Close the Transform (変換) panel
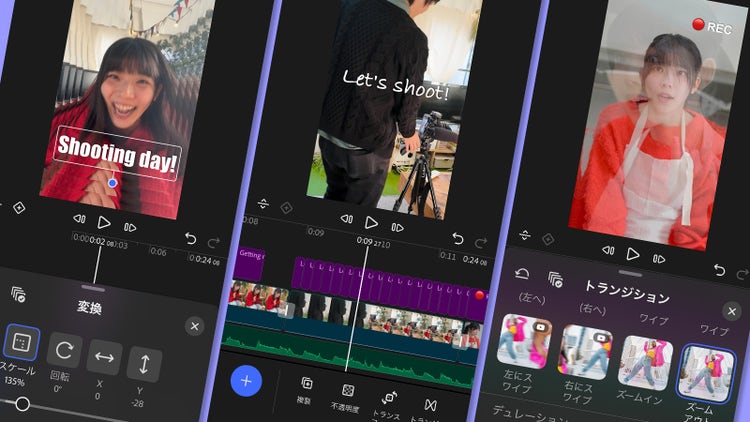 [194, 326]
